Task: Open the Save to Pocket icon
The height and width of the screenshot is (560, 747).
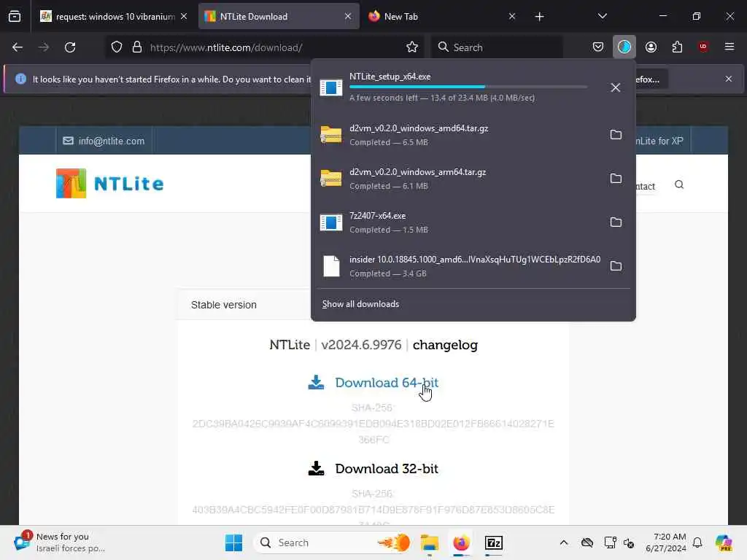Action: [x=598, y=47]
